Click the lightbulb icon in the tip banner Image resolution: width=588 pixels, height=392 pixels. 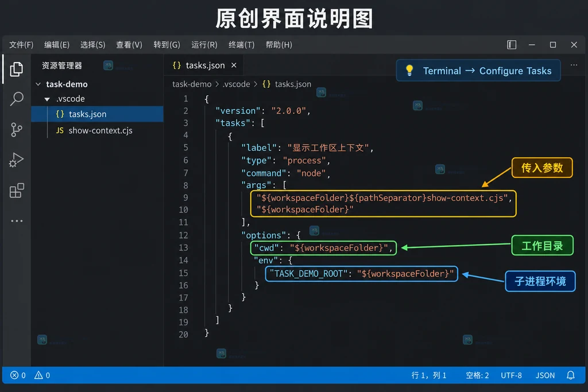coord(409,70)
